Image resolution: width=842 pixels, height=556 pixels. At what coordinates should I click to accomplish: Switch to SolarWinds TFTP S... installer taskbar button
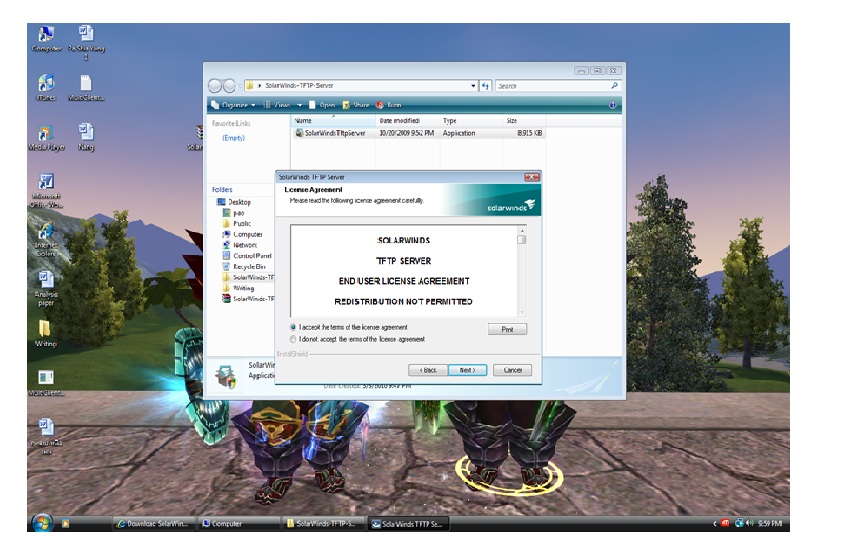point(409,523)
